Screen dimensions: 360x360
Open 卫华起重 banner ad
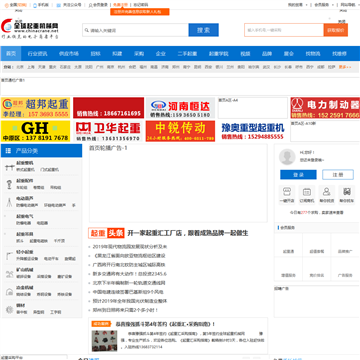108,131
